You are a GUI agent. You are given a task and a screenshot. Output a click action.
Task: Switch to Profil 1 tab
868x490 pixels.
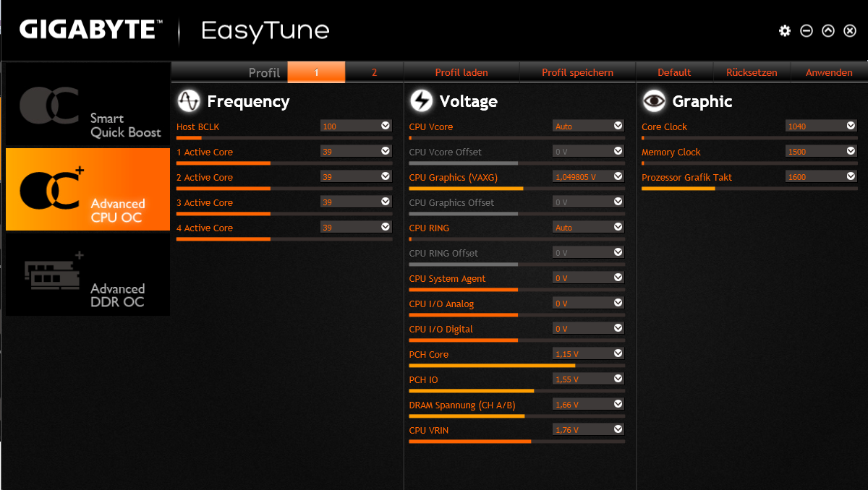[316, 72]
